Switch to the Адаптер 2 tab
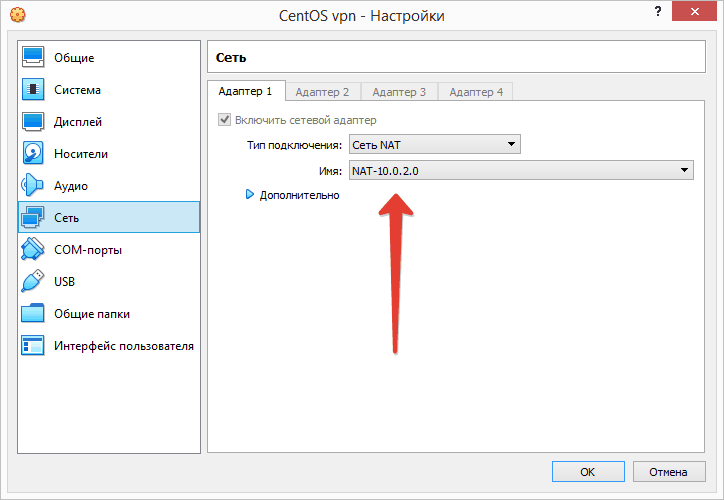This screenshot has height=500, width=724. click(x=322, y=92)
